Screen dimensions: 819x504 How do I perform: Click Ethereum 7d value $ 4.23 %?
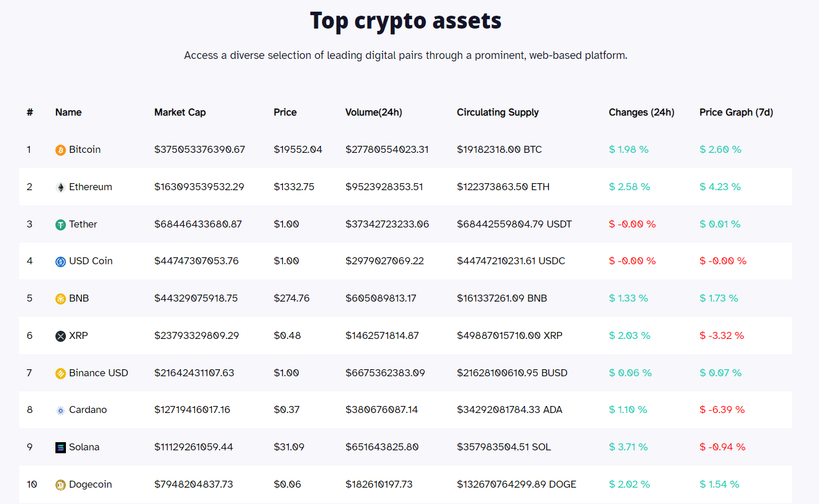pos(720,187)
